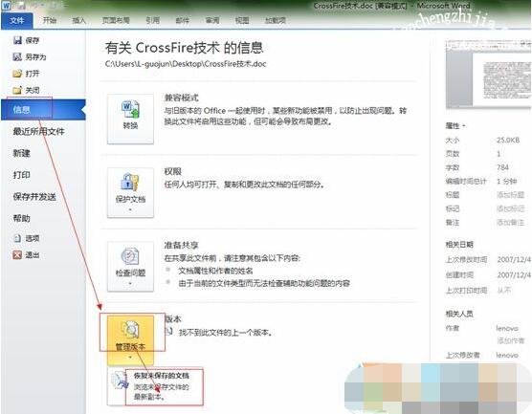The image size is (532, 414).
Task: Click the document preview thumbnail
Action: click(489, 74)
